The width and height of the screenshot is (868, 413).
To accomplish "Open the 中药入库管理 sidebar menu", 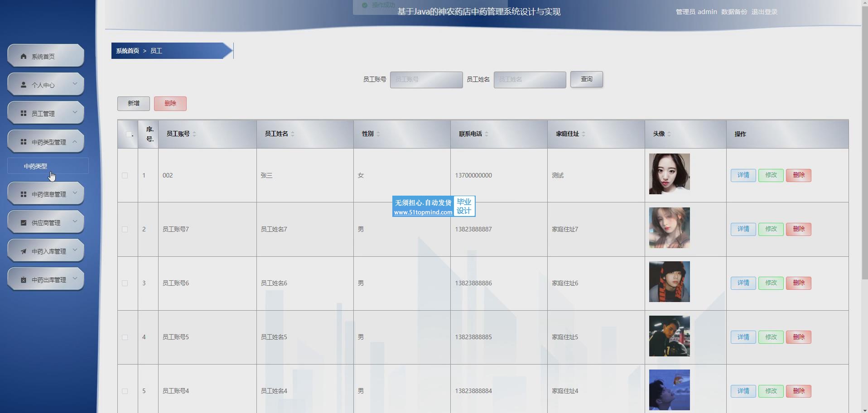I will [46, 250].
